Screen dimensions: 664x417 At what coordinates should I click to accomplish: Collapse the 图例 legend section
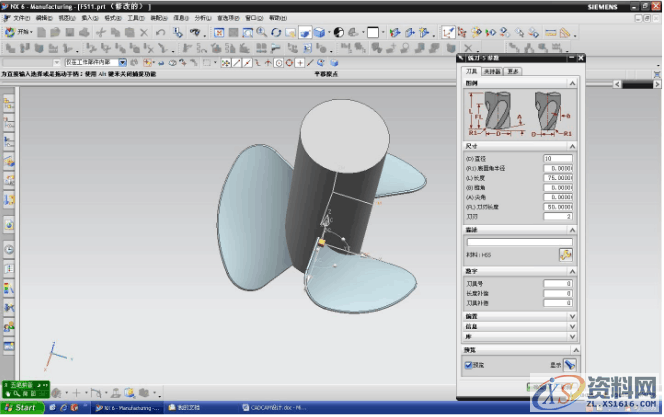pyautogui.click(x=573, y=83)
